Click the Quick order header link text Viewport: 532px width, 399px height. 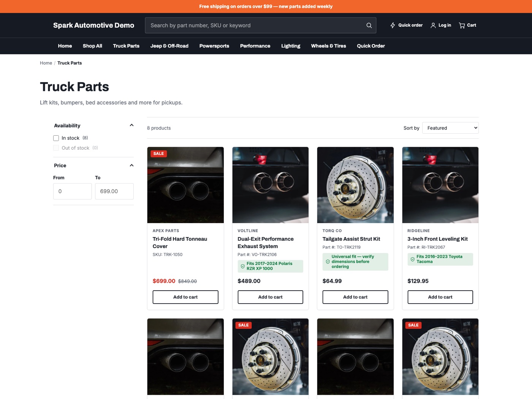click(410, 25)
